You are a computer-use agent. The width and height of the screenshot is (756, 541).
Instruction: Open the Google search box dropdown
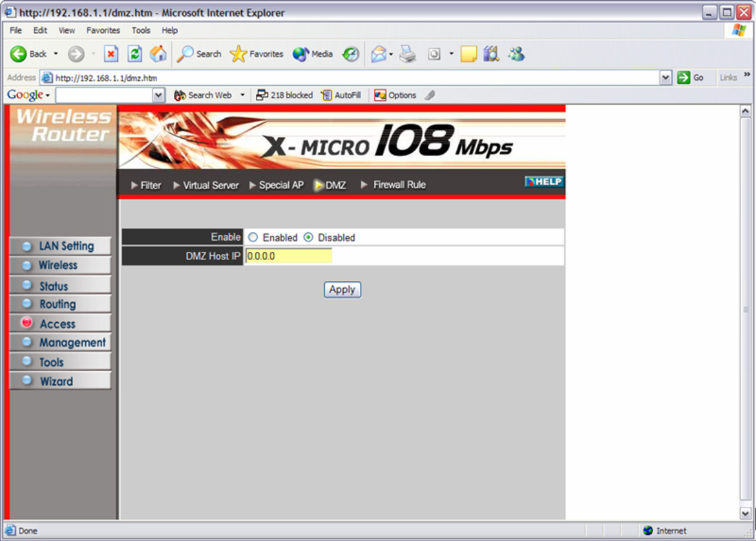click(x=158, y=96)
